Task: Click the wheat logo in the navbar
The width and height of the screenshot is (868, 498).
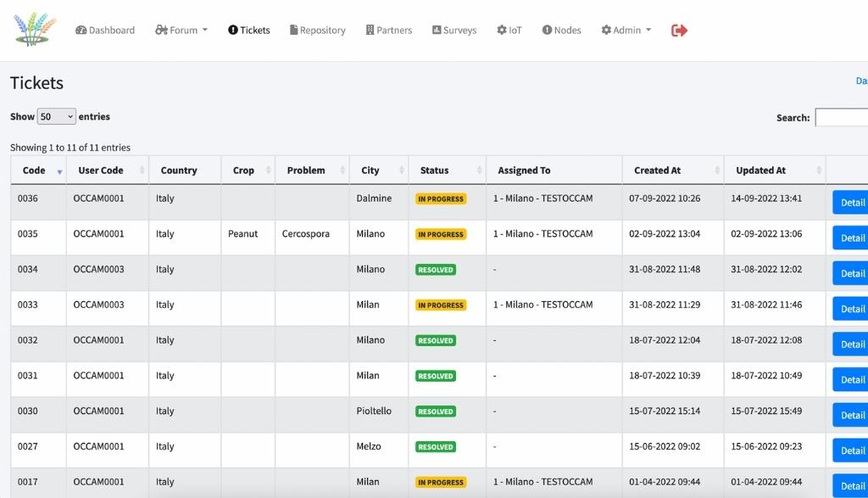Action: pos(35,30)
